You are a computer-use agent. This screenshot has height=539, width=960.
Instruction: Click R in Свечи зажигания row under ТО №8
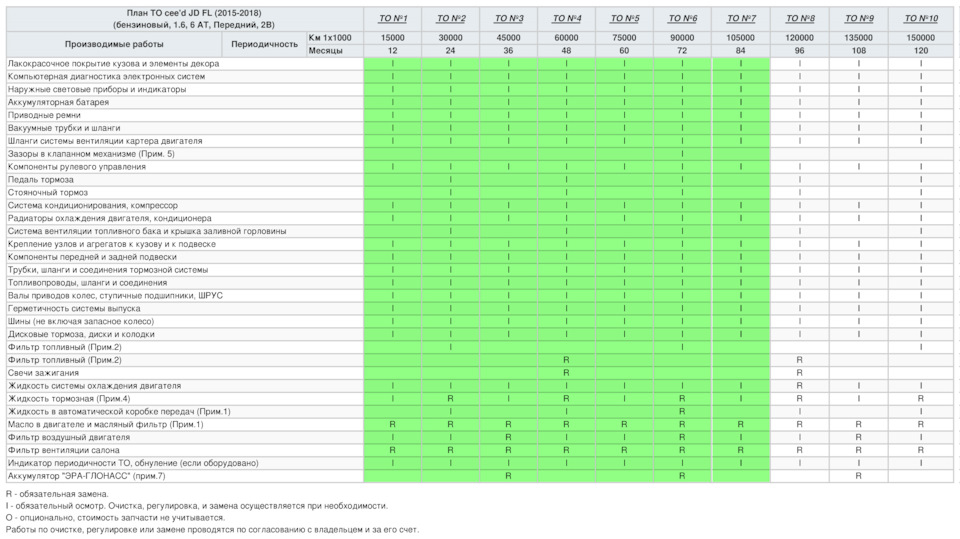(x=800, y=372)
